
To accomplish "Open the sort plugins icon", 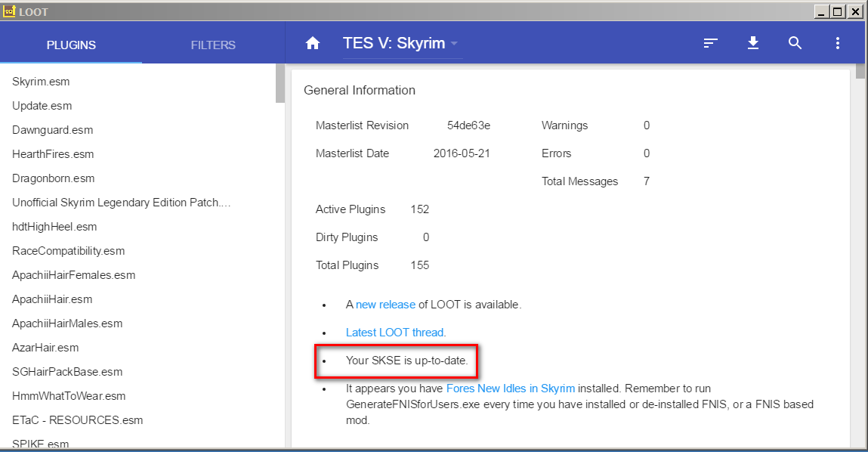I will [x=710, y=43].
